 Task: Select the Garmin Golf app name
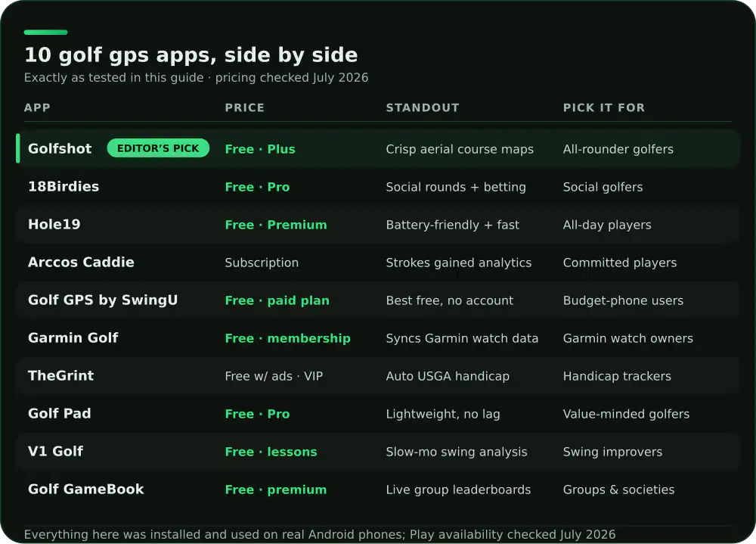(73, 338)
